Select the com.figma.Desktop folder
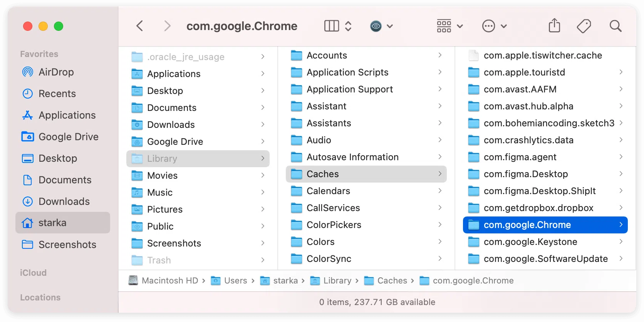The image size is (644, 322). (x=525, y=174)
